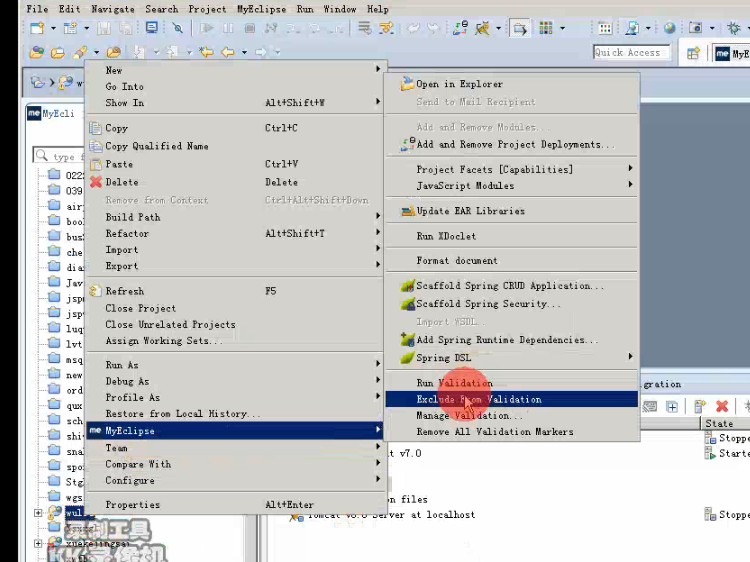Choose Run Validation
Image resolution: width=750 pixels, height=562 pixels.
(512, 383)
